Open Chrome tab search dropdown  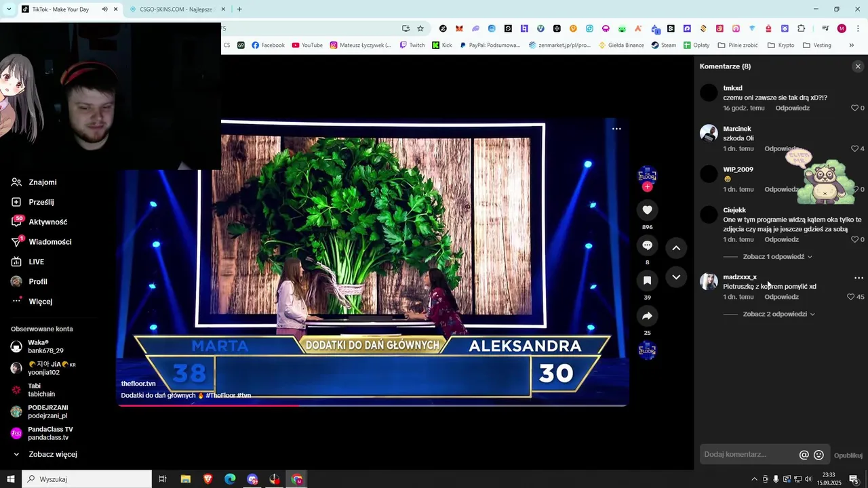coord(9,9)
